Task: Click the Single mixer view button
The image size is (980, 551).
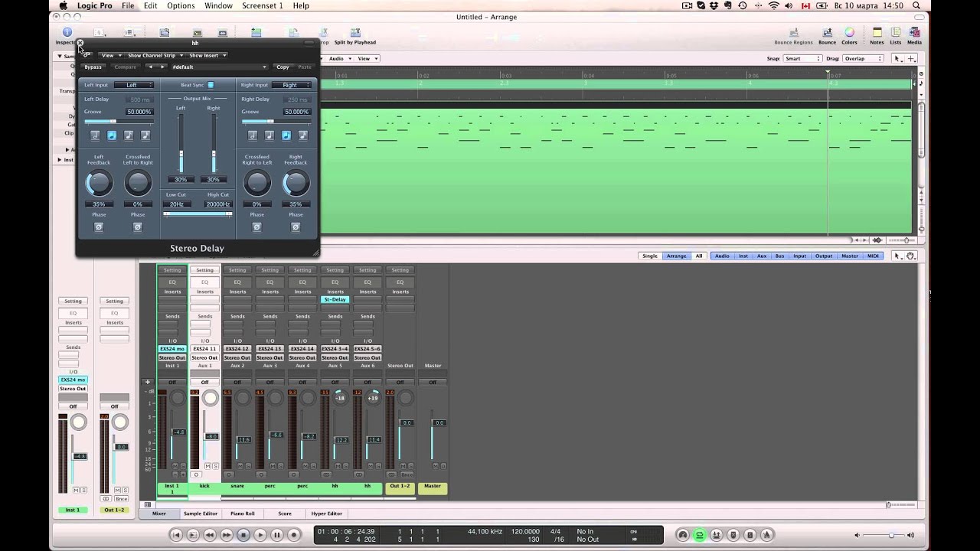Action: tap(650, 256)
